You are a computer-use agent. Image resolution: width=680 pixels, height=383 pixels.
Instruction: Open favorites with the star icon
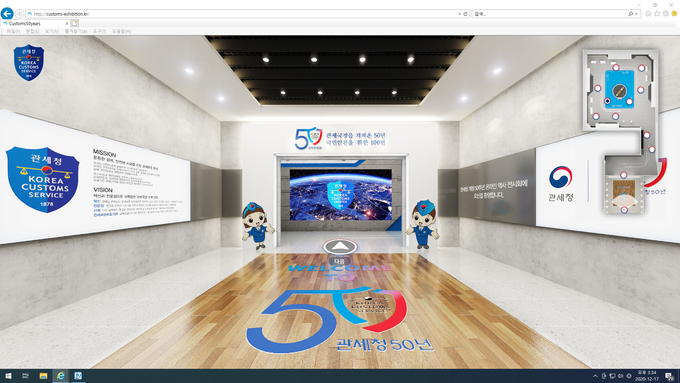[657, 14]
